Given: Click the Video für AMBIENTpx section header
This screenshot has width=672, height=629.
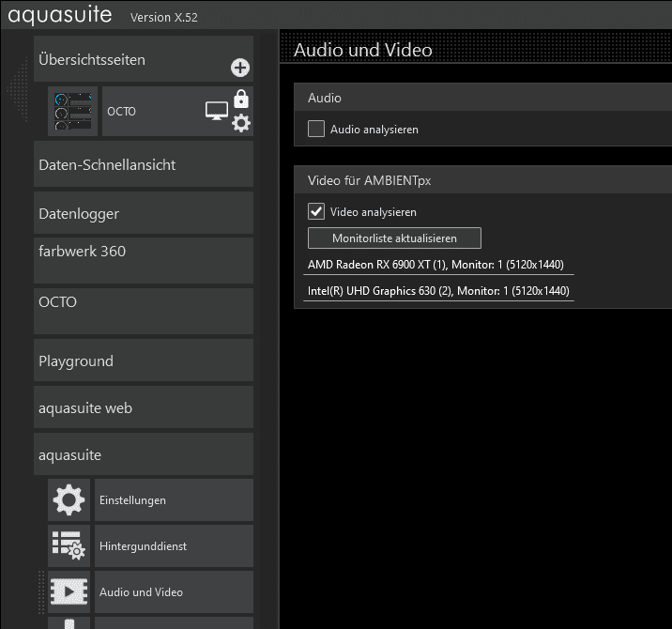Looking at the screenshot, I should [483, 180].
